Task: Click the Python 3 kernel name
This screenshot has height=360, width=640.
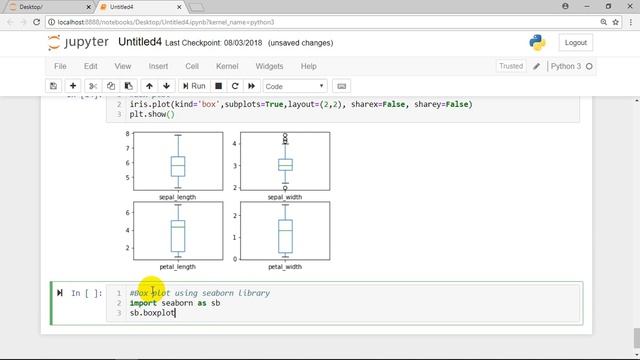Action: click(566, 66)
